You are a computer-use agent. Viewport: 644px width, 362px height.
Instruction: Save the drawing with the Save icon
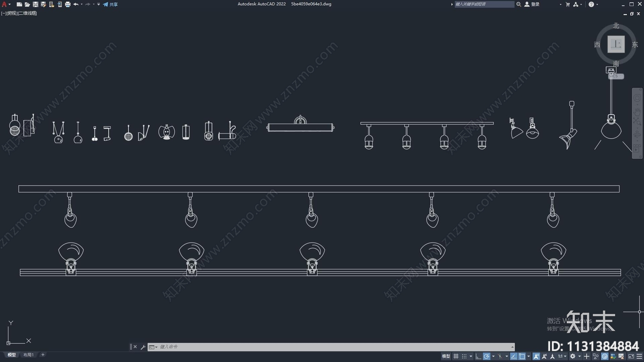pyautogui.click(x=35, y=4)
